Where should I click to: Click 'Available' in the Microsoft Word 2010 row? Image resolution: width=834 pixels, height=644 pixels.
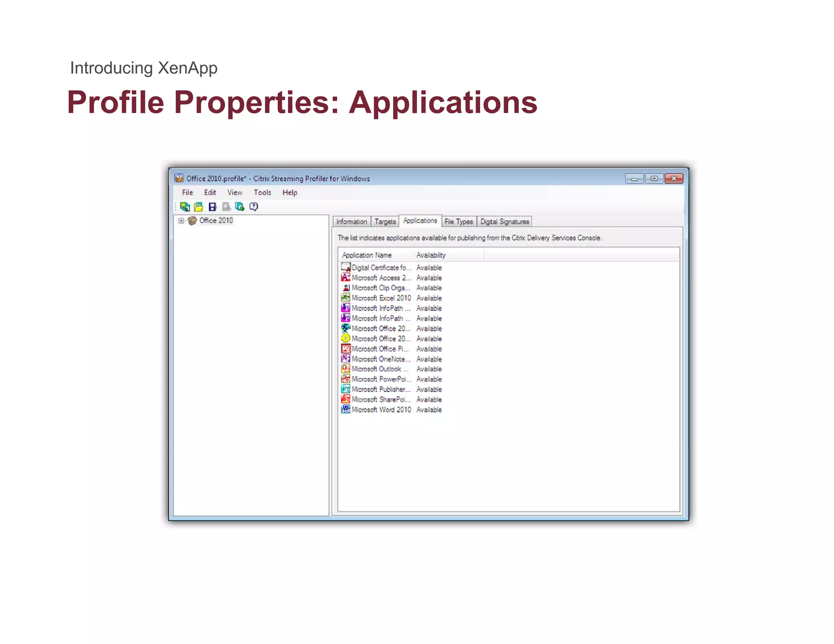429,410
